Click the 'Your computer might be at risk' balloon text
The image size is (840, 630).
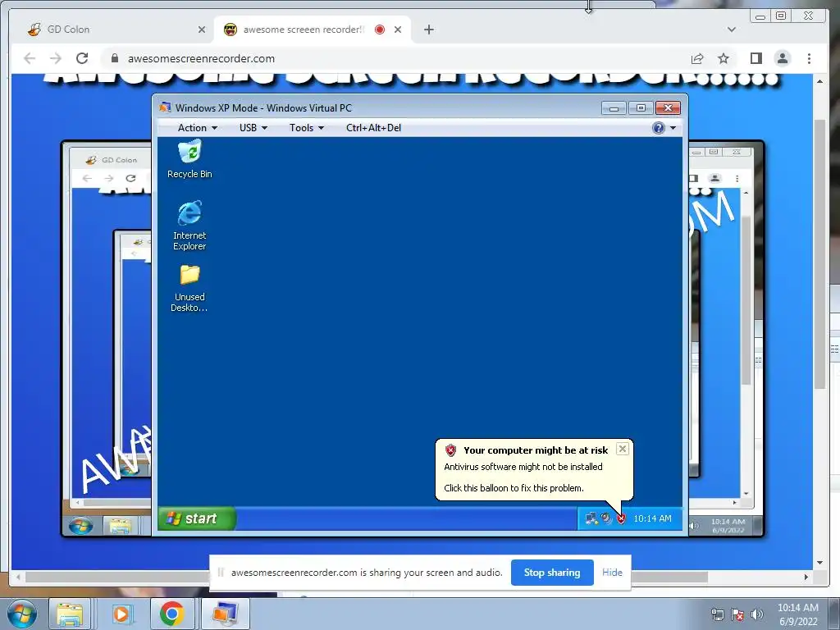click(x=536, y=450)
